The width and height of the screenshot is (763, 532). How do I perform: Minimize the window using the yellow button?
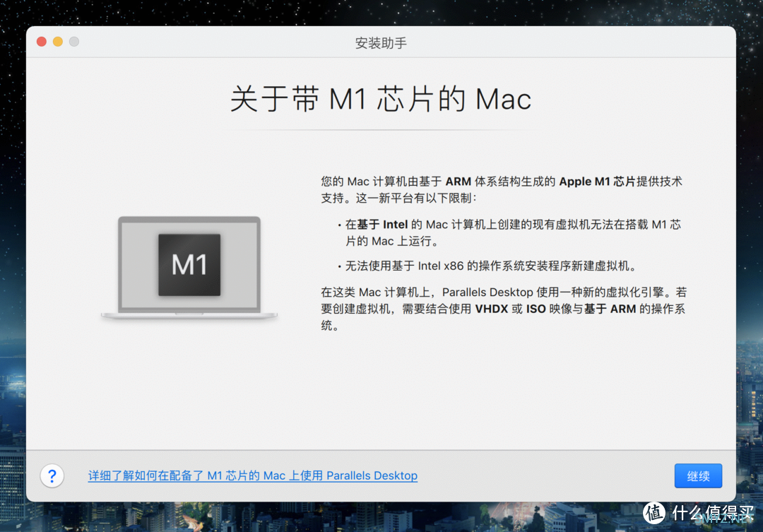click(58, 42)
